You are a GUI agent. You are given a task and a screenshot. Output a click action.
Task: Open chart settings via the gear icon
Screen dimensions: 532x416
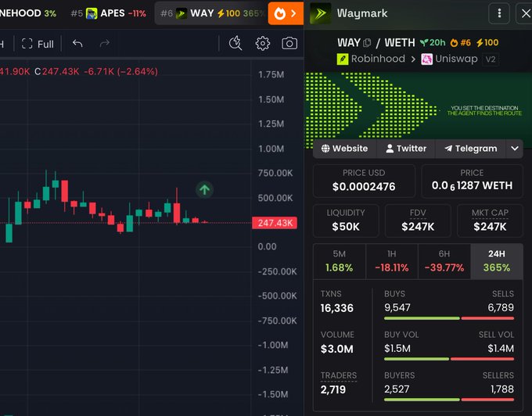click(263, 43)
